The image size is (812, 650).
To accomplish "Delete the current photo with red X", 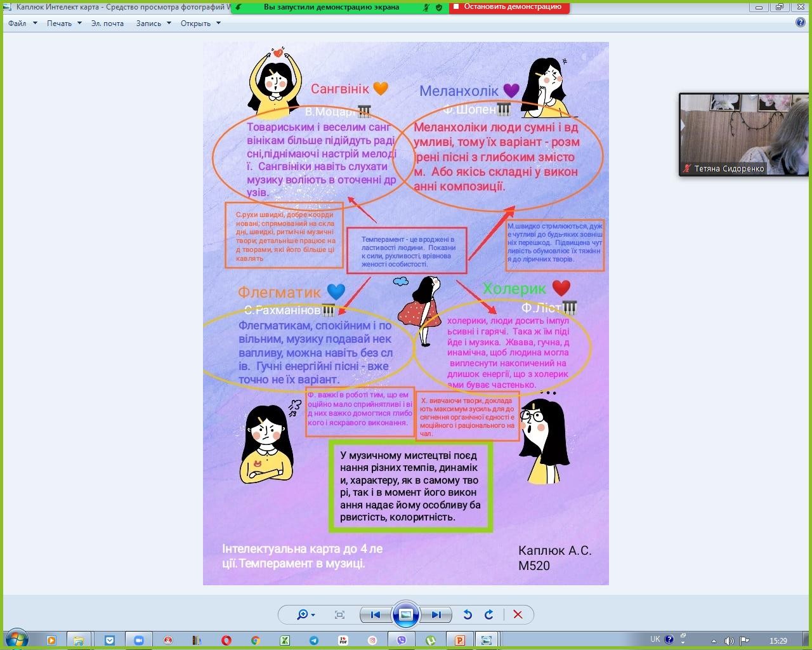I will 518,614.
